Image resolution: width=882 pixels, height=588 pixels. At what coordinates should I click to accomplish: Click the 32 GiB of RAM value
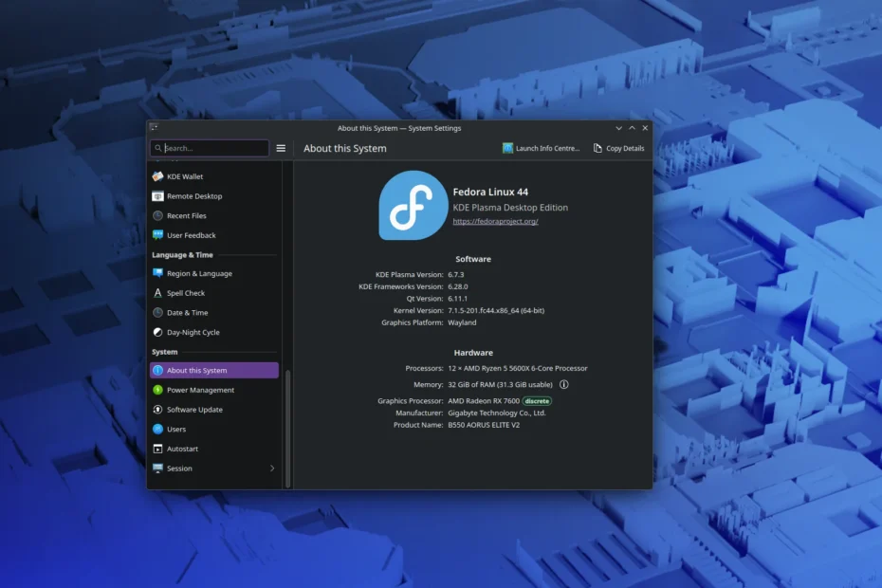(500, 385)
